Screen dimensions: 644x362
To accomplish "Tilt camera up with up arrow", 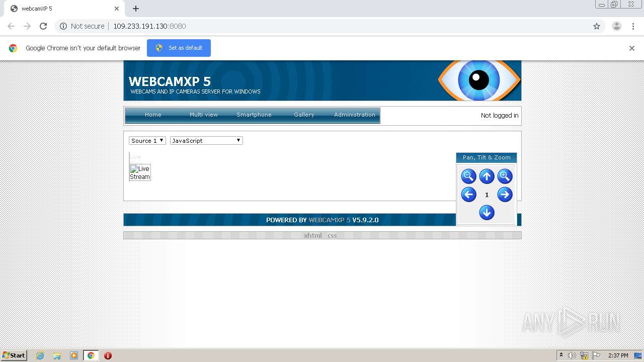I will (x=487, y=176).
